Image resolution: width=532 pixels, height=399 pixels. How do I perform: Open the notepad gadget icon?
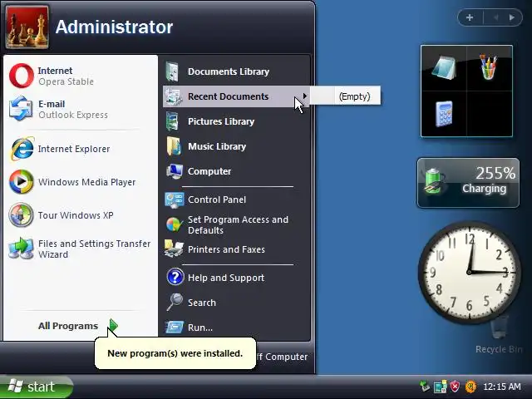click(443, 67)
